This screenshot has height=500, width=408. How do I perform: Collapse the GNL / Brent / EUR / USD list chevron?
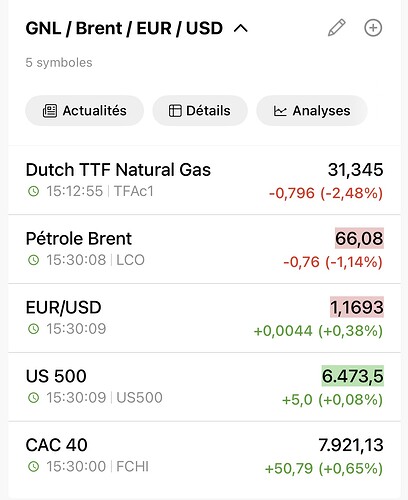241,29
